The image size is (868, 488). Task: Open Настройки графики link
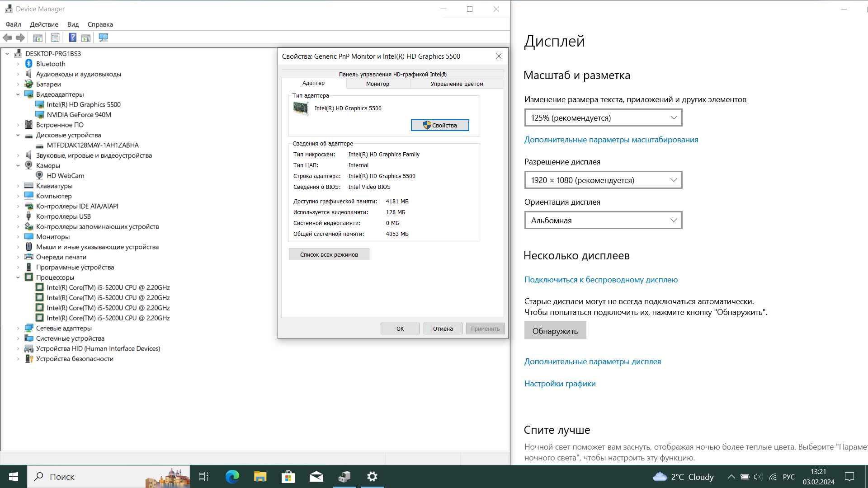pos(560,384)
